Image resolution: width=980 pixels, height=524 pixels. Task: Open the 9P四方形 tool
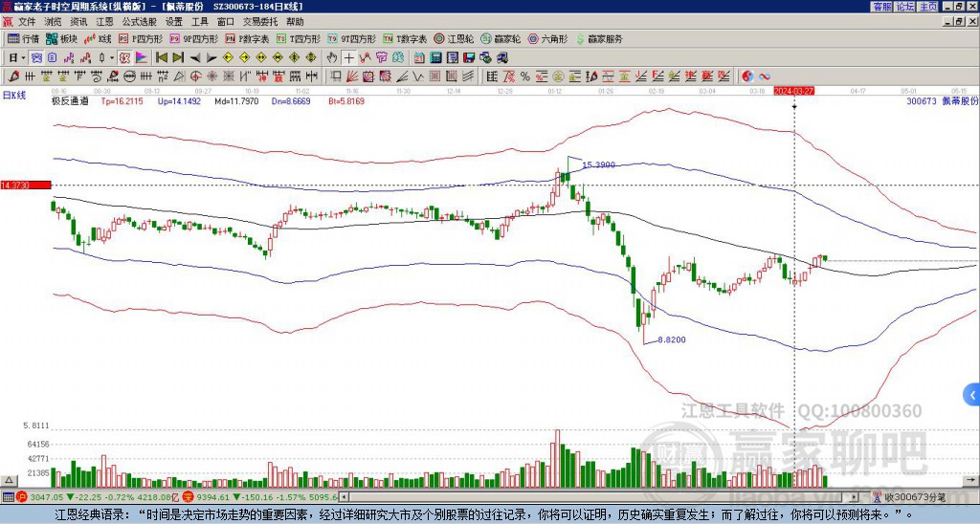[x=194, y=38]
